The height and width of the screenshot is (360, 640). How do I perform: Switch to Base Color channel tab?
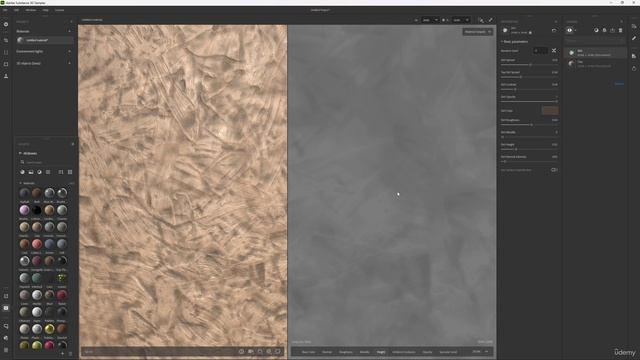tap(308, 352)
